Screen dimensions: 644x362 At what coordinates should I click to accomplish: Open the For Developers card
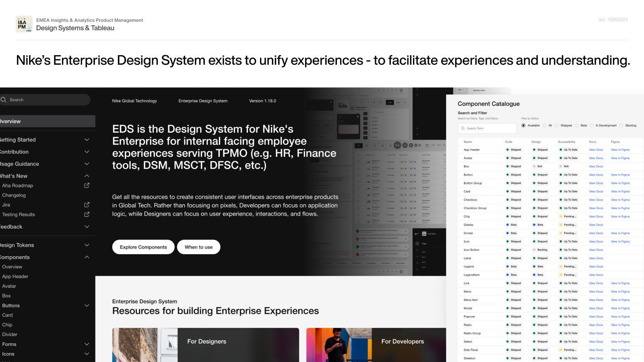[x=376, y=345]
